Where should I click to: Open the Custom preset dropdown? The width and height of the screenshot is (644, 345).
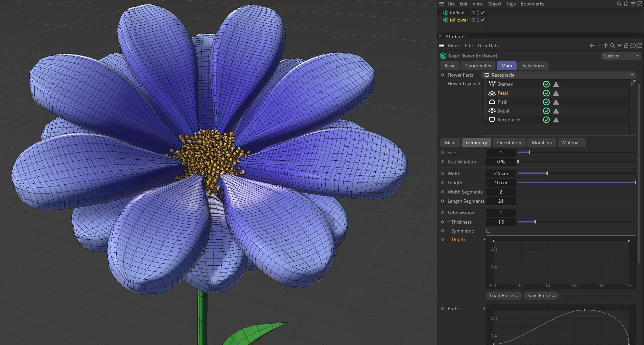click(637, 56)
